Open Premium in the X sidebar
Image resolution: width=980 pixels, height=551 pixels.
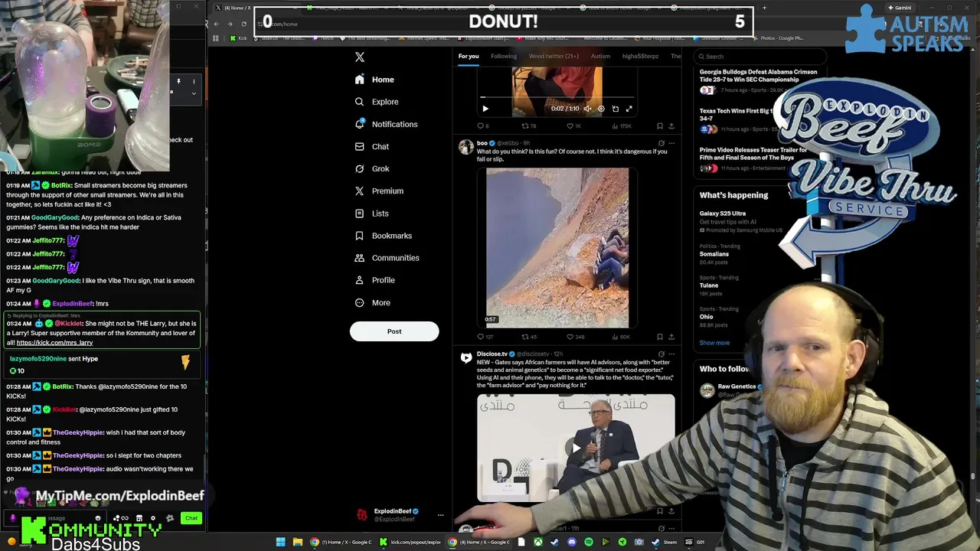coord(379,191)
